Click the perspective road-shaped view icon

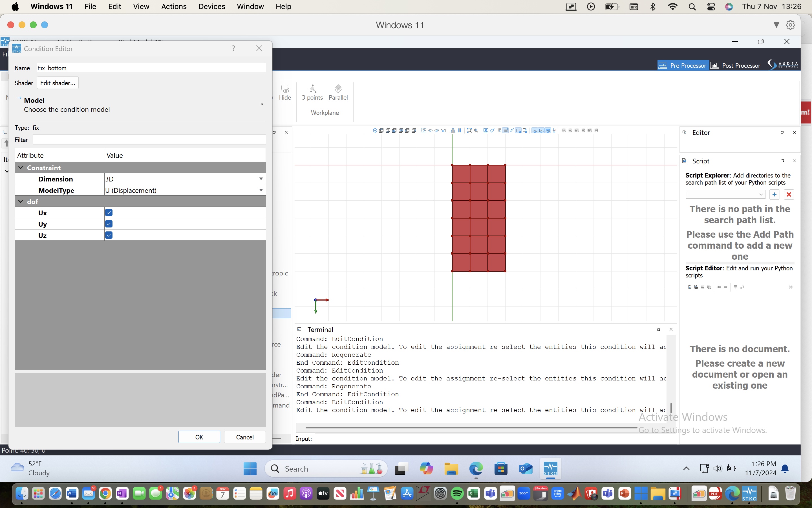coord(453,131)
